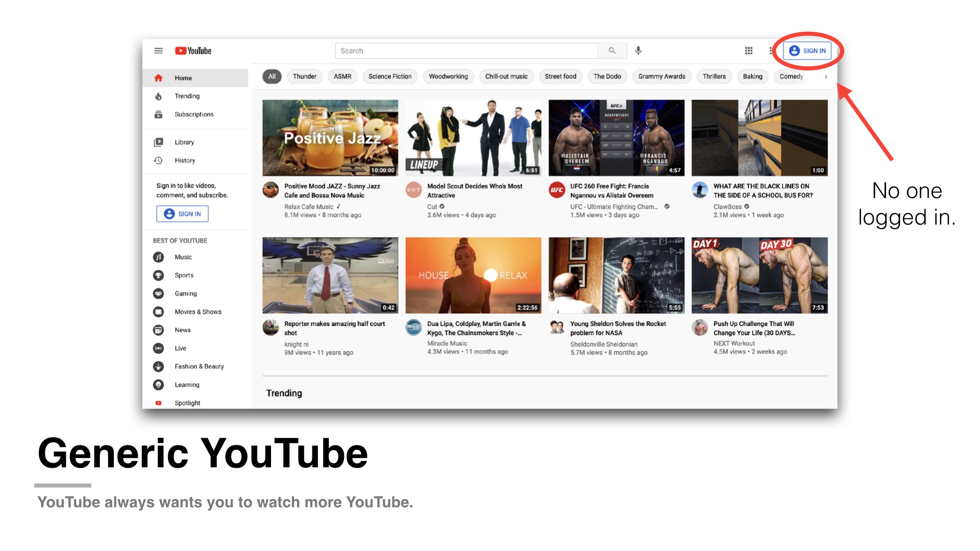Viewport: 980px width, 551px height.
Task: Open the HOUSE RELAX video thumbnail
Action: tap(473, 275)
